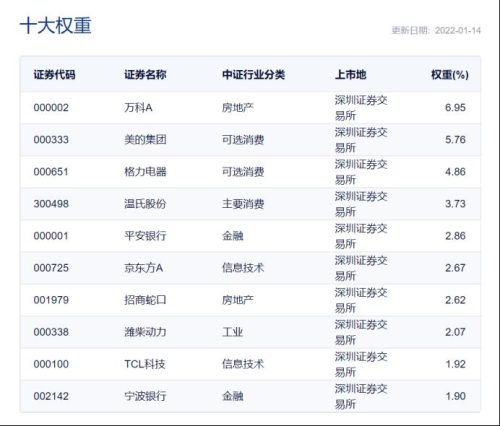Select security code 000002

(x=51, y=108)
